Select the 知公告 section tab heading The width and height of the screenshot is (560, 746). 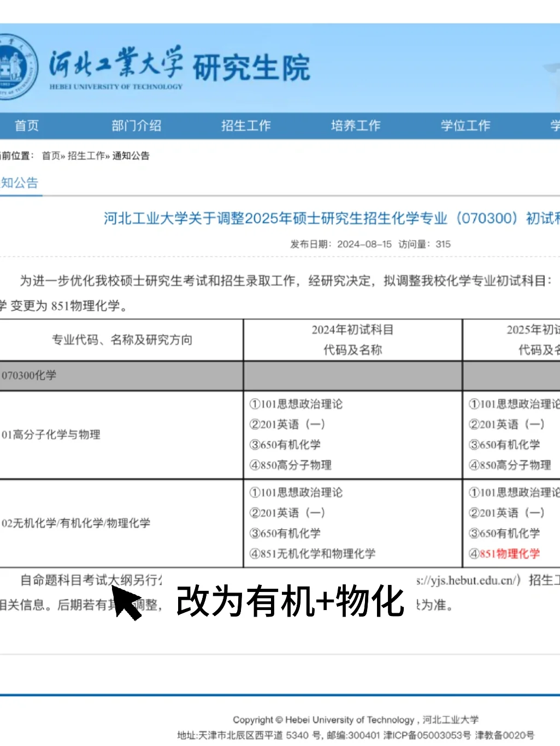(20, 183)
